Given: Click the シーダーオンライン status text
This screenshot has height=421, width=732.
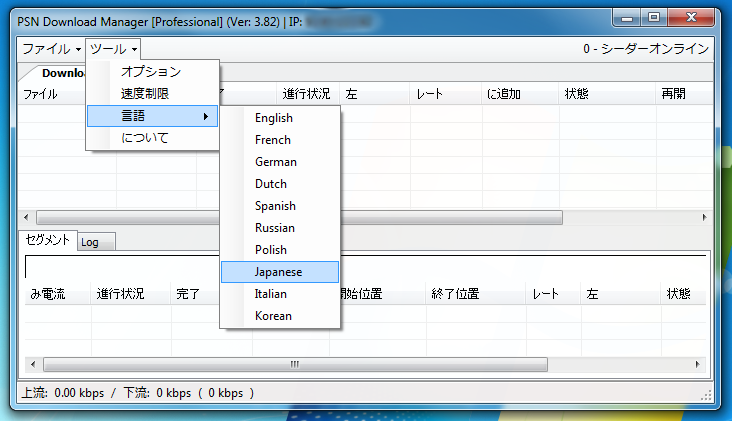Looking at the screenshot, I should point(646,49).
